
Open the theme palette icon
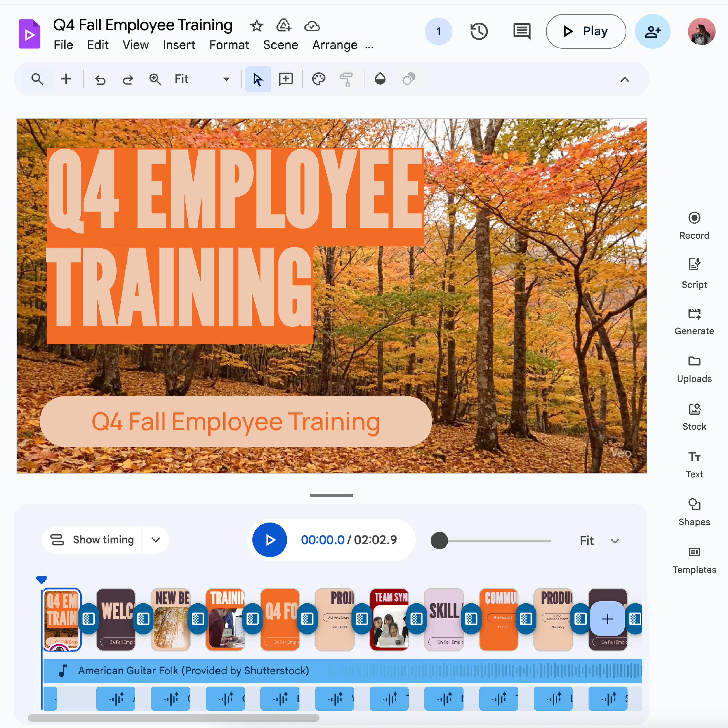tap(318, 79)
